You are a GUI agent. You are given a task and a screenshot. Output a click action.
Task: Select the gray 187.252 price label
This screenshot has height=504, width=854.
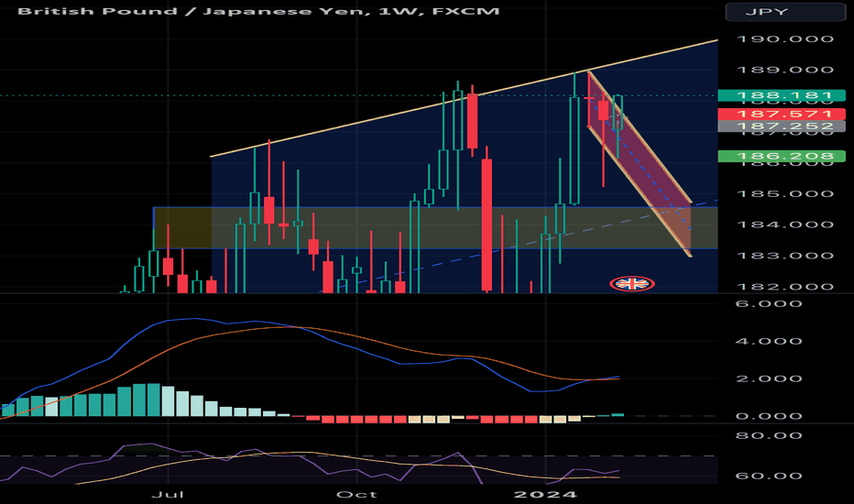pyautogui.click(x=782, y=126)
